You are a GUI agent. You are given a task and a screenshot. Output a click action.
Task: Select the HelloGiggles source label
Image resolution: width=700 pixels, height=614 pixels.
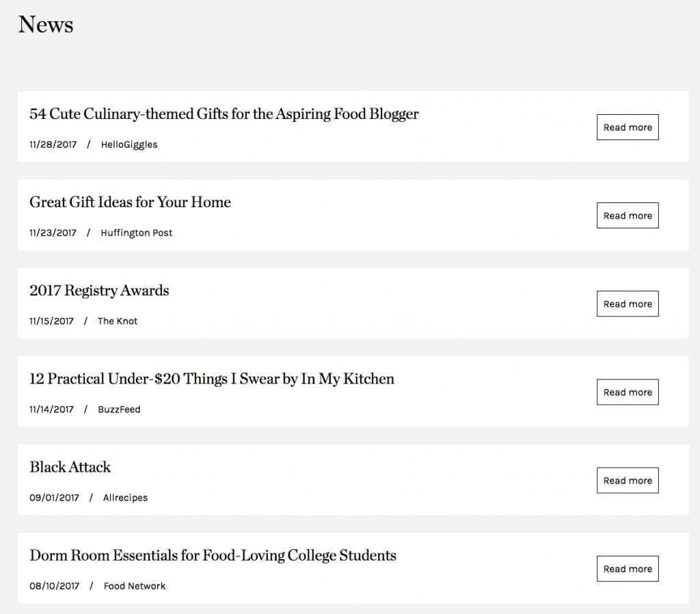129,145
